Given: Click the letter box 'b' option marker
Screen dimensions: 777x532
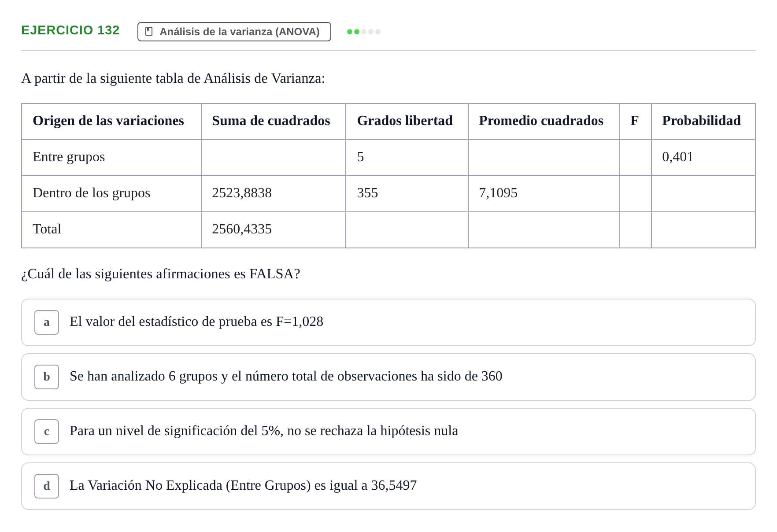Looking at the screenshot, I should [x=47, y=377].
